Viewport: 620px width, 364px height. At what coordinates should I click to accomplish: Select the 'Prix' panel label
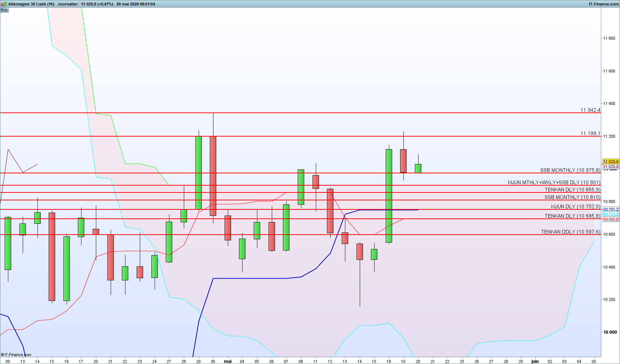(4, 10)
